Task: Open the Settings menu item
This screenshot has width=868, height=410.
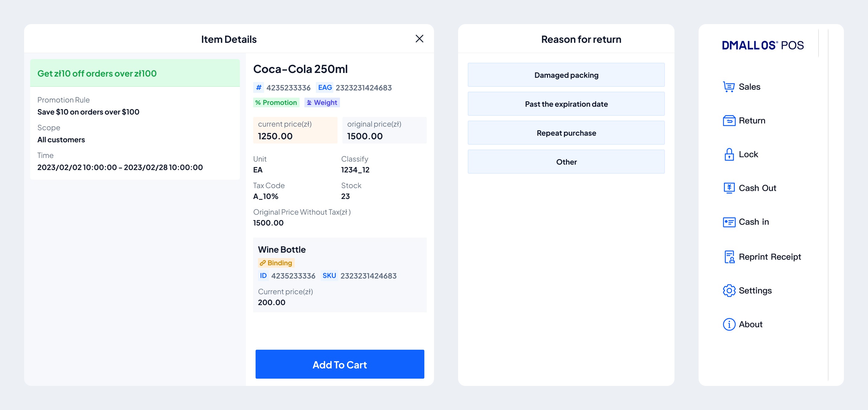Action: [755, 291]
